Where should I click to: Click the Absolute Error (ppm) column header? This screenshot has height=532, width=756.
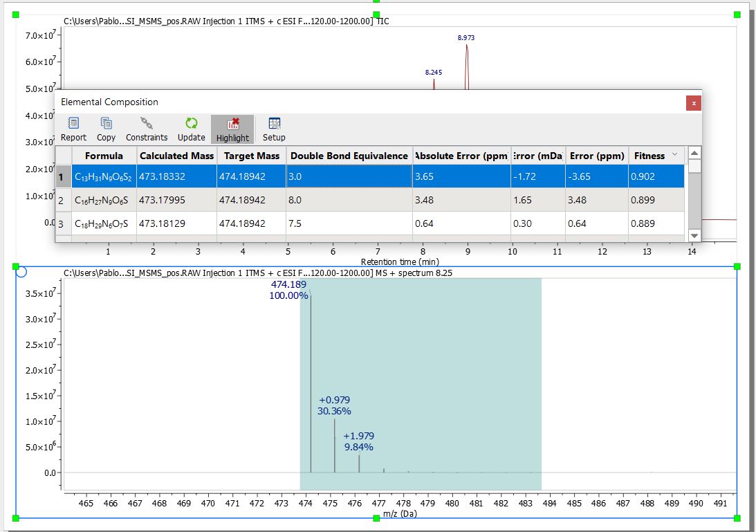pos(461,156)
